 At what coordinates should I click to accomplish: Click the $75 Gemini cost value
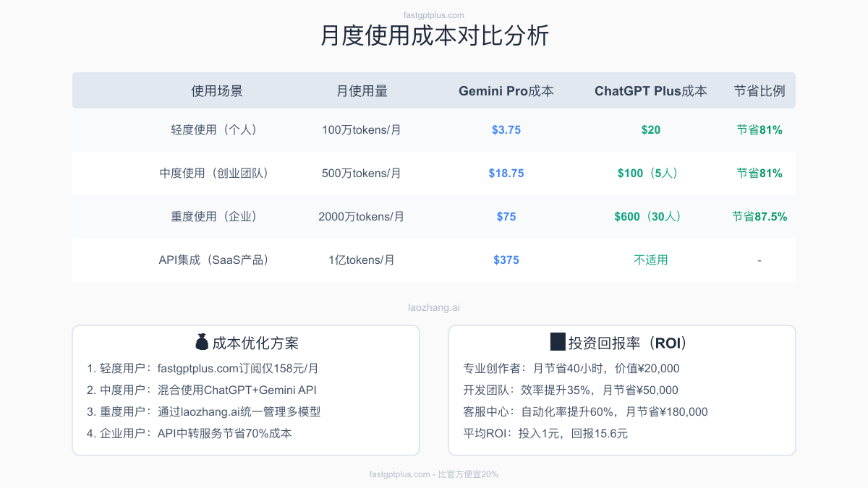coord(506,217)
